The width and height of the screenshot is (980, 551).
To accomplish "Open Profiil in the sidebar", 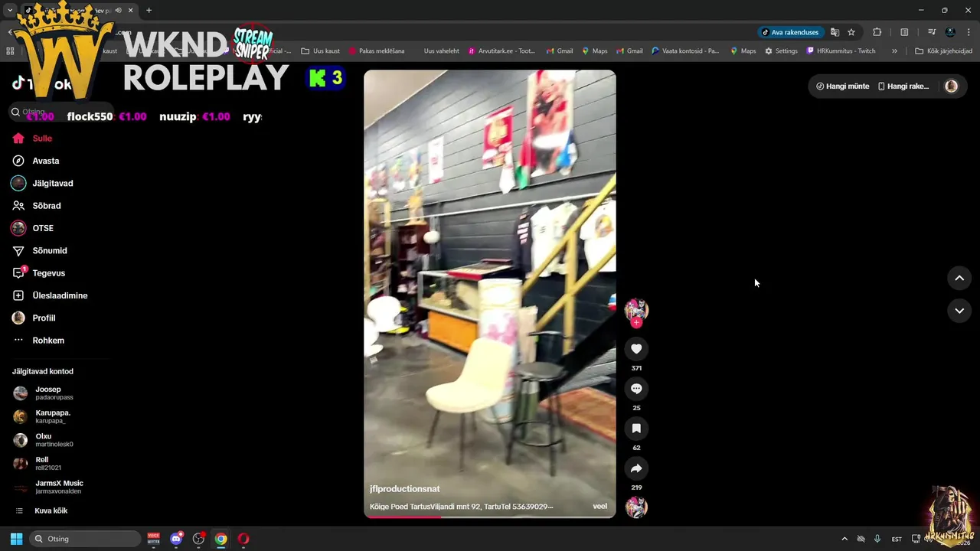I will point(34,318).
